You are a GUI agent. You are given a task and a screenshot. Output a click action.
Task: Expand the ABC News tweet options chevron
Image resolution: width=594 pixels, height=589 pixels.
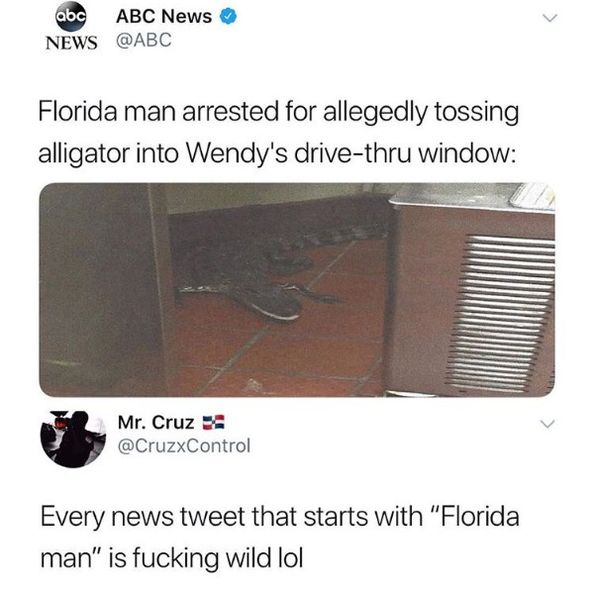[549, 18]
